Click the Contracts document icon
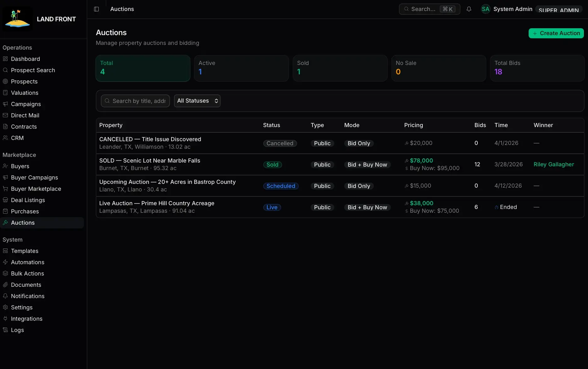Screen dimensions: 588x369 (x=5, y=126)
